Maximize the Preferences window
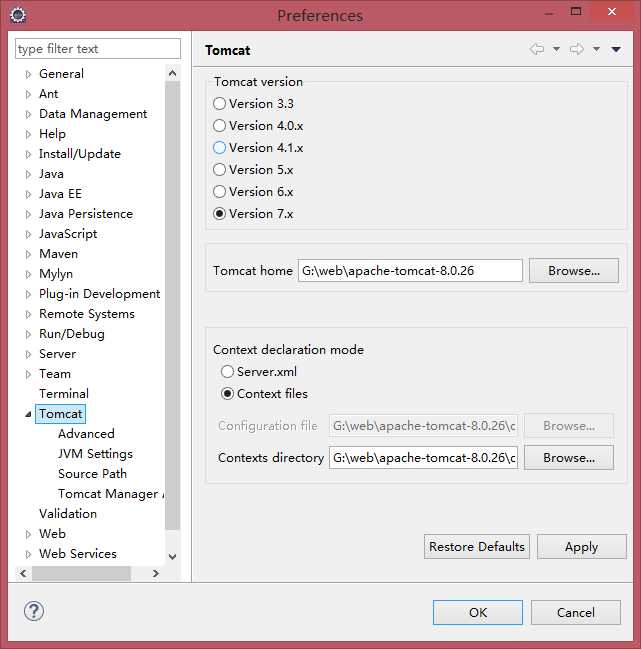Image resolution: width=641 pixels, height=649 pixels. 576,12
